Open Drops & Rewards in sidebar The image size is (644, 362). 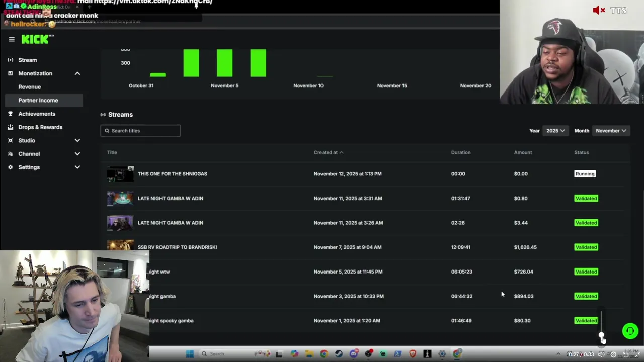point(40,127)
